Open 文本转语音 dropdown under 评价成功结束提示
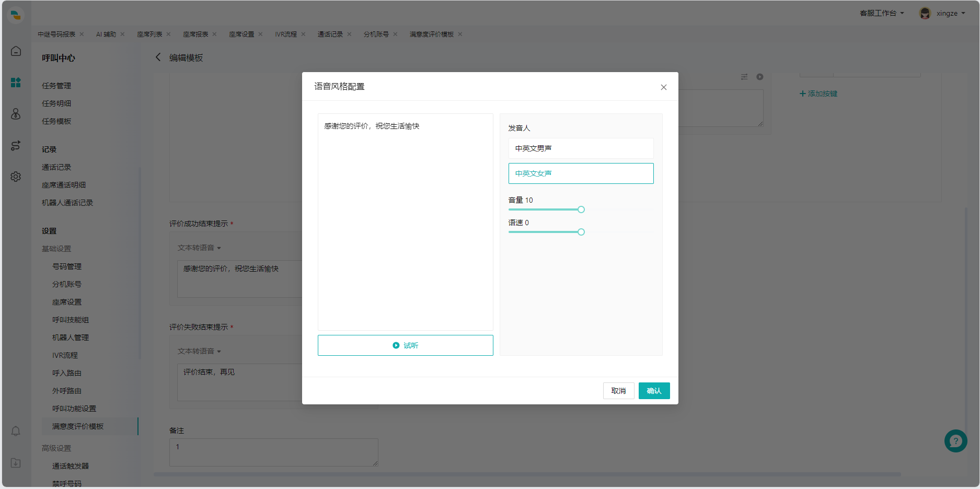 tap(199, 248)
